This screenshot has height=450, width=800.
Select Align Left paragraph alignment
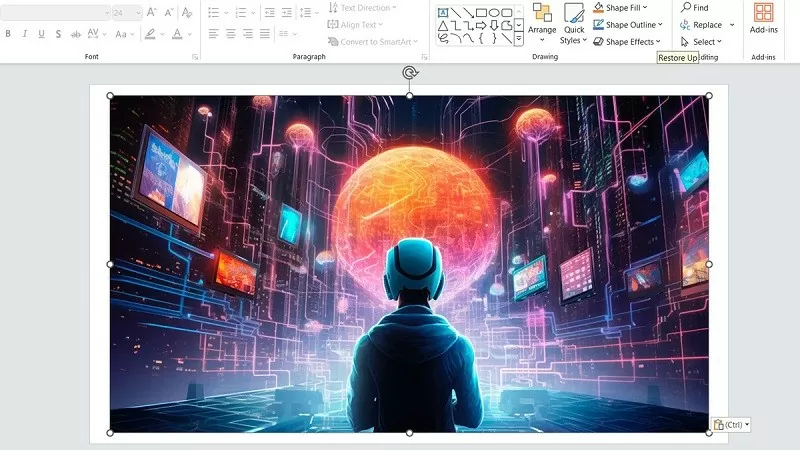coord(214,34)
